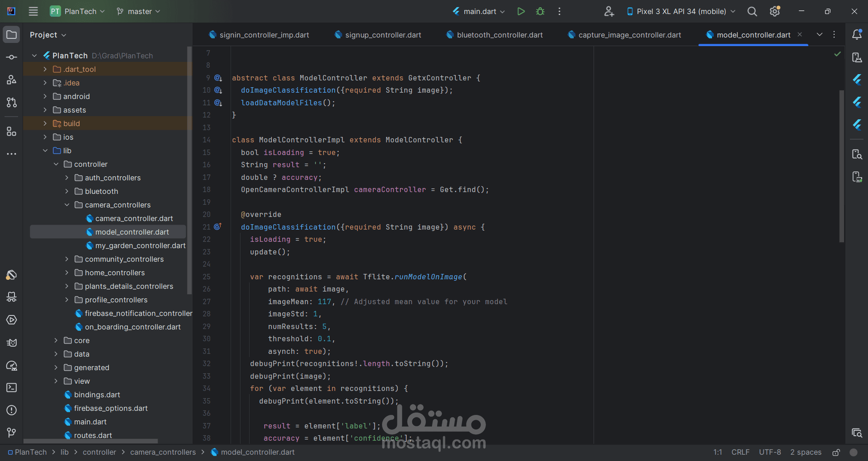This screenshot has height=461, width=868.
Task: Click the gutter implement icon on line 9
Action: point(218,78)
